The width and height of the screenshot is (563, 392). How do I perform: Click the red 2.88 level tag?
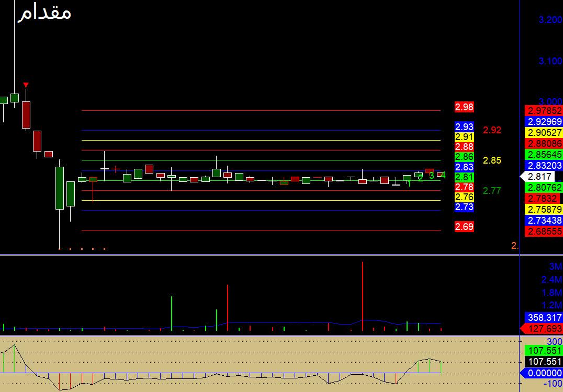[x=464, y=147]
